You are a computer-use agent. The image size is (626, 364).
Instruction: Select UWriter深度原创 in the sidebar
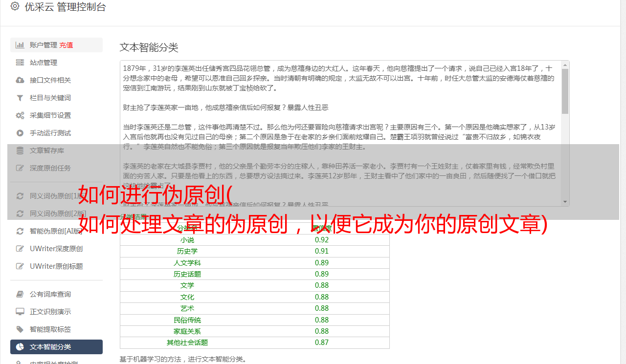(56, 249)
